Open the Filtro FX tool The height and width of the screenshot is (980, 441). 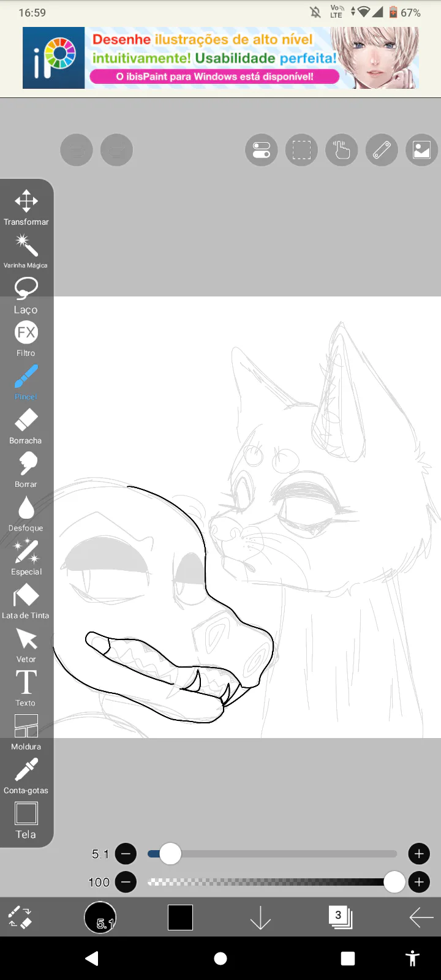26,339
